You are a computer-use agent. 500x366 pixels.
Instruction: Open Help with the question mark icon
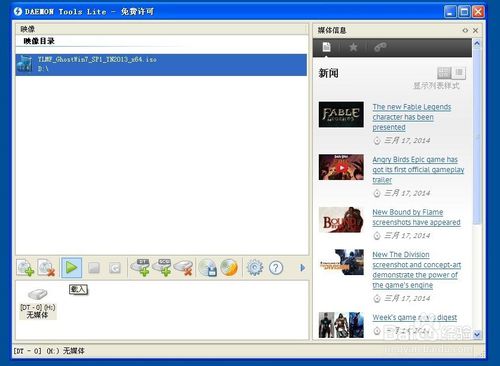tap(276, 268)
